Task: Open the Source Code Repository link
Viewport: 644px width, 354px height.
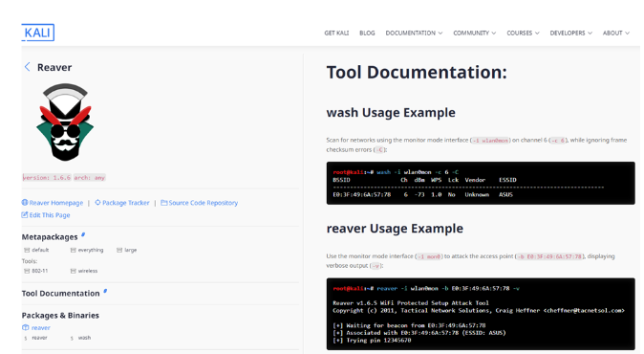Action: pyautogui.click(x=203, y=203)
